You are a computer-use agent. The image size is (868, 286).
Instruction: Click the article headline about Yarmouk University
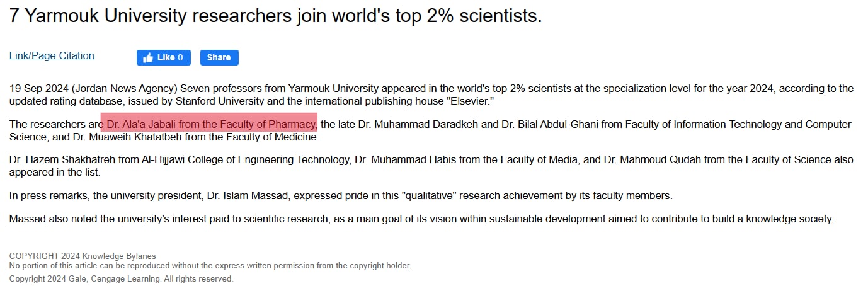[x=275, y=16]
